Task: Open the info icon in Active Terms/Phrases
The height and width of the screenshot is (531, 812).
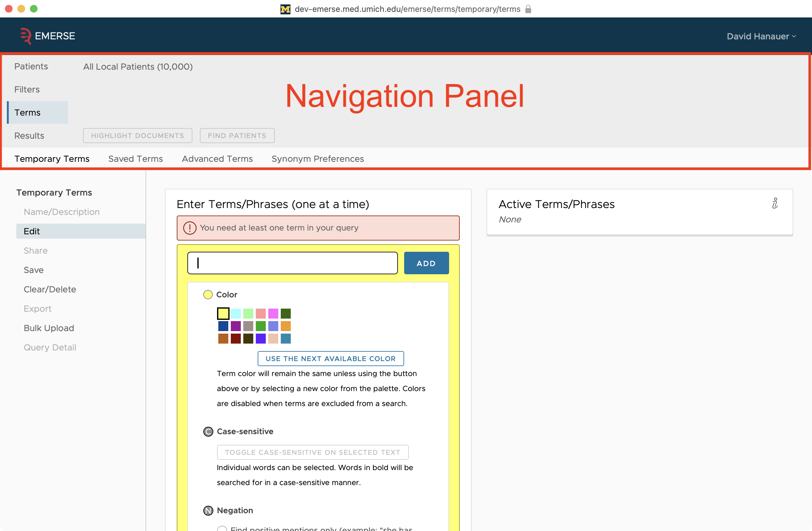Action: tap(775, 203)
